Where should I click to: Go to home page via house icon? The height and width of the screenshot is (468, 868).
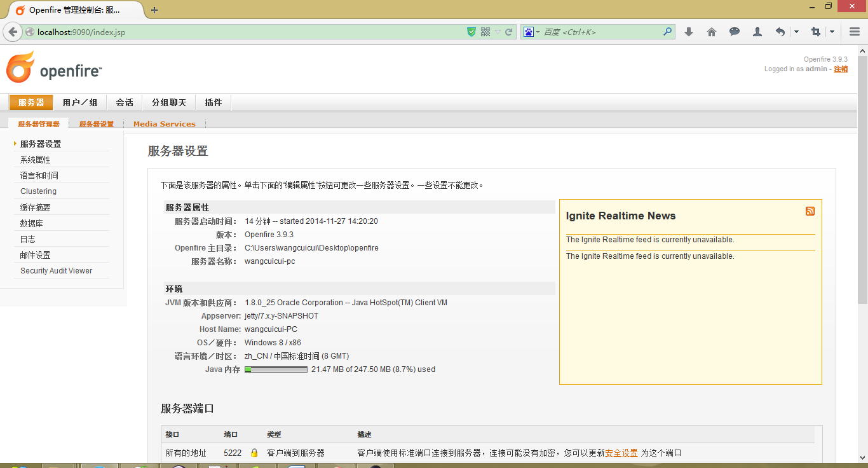click(x=712, y=32)
